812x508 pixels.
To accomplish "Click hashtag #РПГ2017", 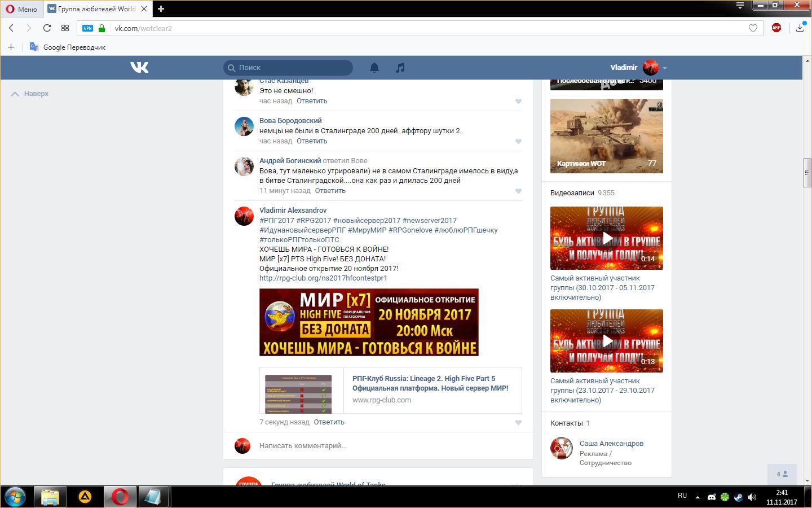I will point(277,221).
